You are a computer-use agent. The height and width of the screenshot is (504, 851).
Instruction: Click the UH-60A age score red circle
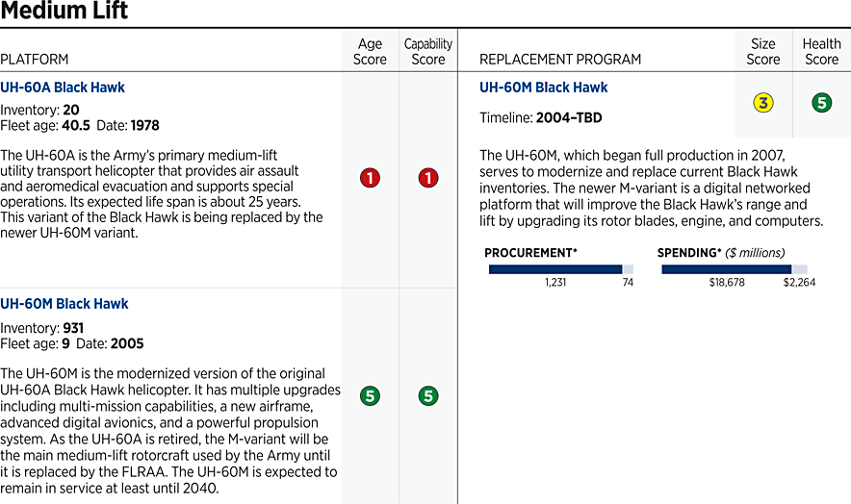coord(370,178)
